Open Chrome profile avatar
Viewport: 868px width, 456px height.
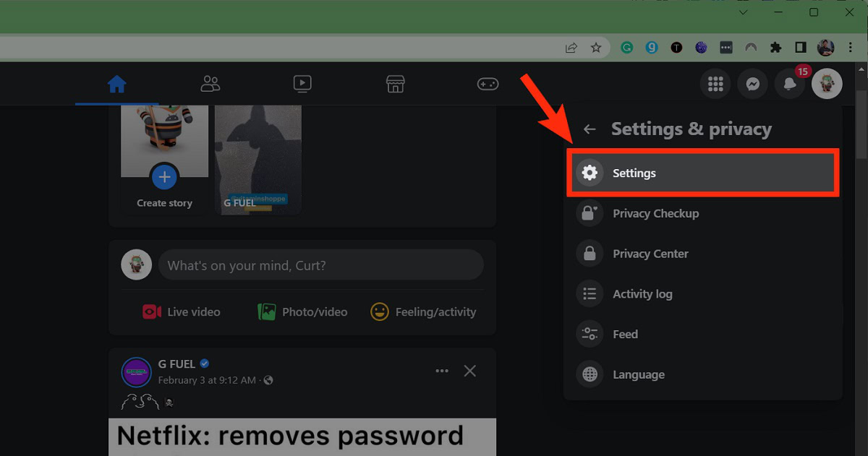pos(825,48)
